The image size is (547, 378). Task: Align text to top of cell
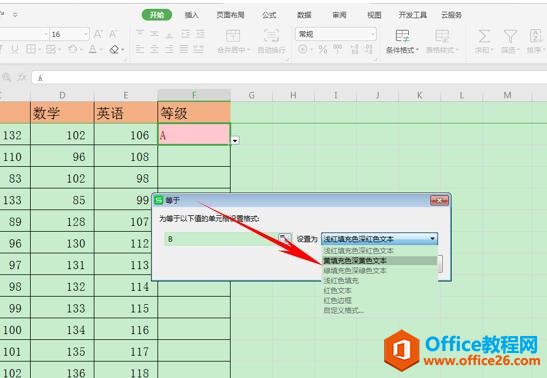tap(140, 34)
